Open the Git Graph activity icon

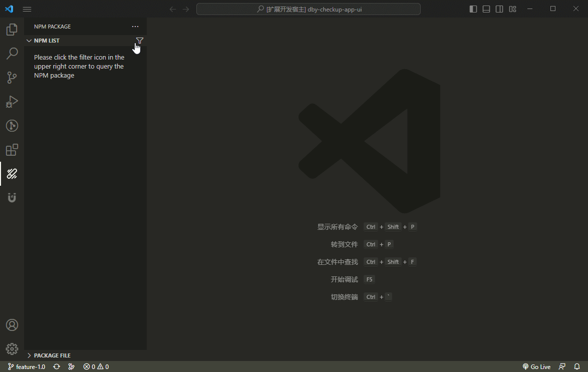12,126
